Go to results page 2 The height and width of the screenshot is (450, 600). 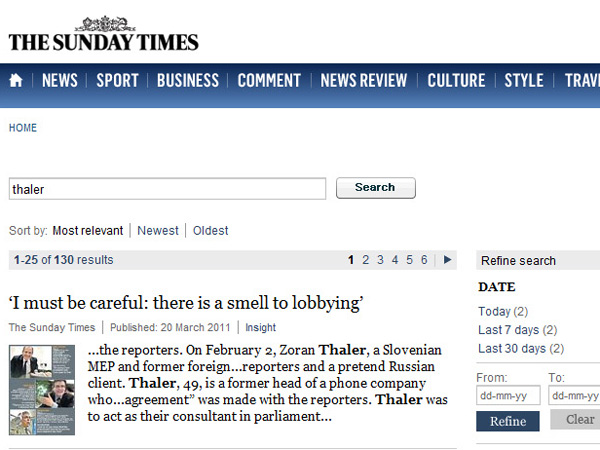pos(366,260)
